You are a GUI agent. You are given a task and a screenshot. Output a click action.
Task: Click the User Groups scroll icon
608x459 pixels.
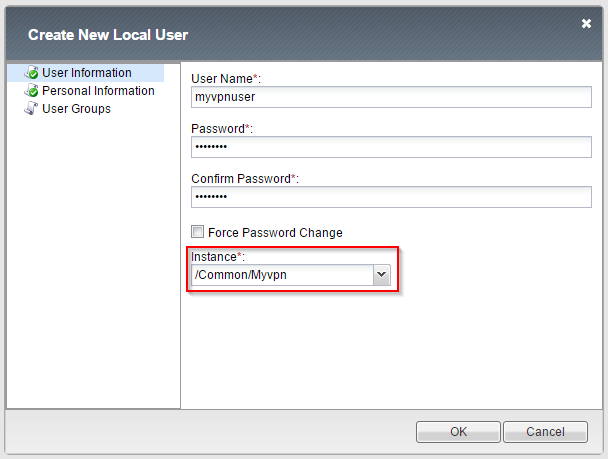[x=31, y=109]
